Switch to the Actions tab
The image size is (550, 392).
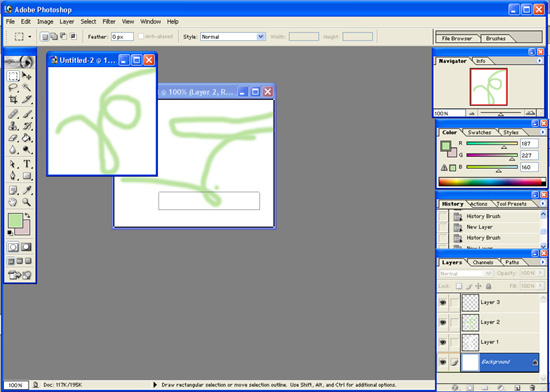tap(478, 204)
